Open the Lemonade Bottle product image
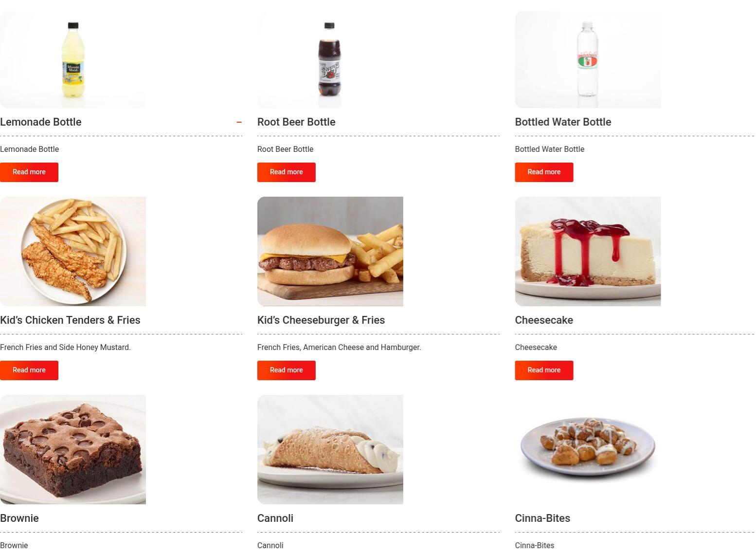This screenshot has height=553, width=756. pos(73,59)
